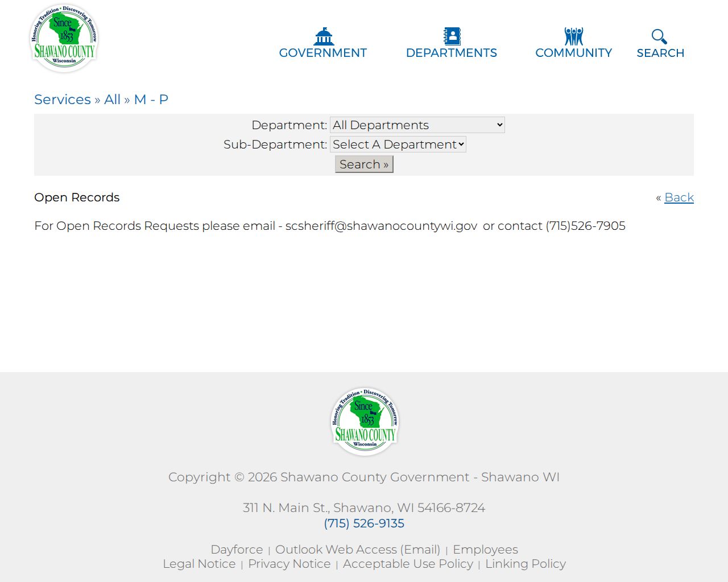728x582 pixels.
Task: View the Privacy Notice link
Action: point(289,564)
